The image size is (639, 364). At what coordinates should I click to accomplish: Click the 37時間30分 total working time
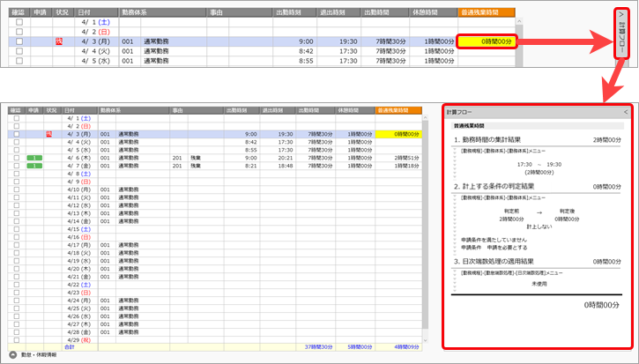click(x=319, y=347)
